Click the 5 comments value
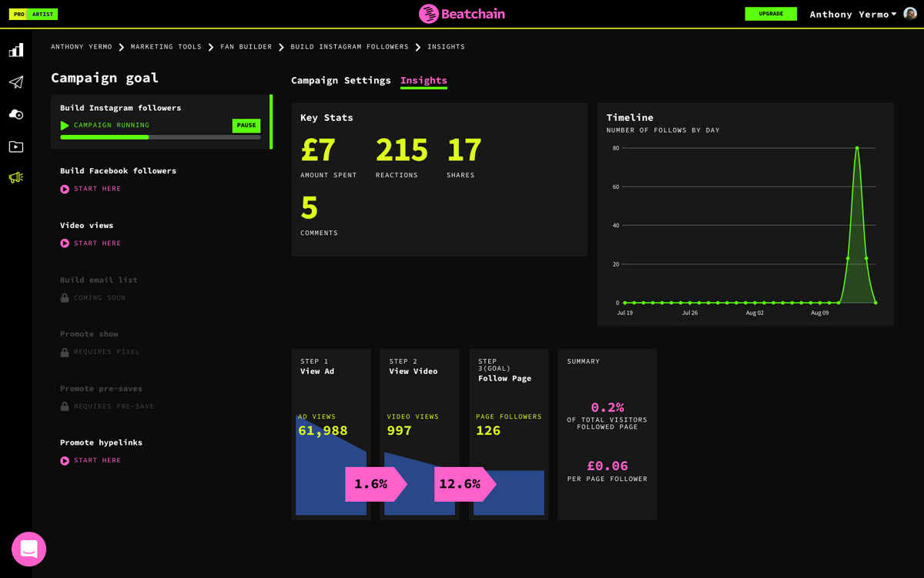 (310, 208)
